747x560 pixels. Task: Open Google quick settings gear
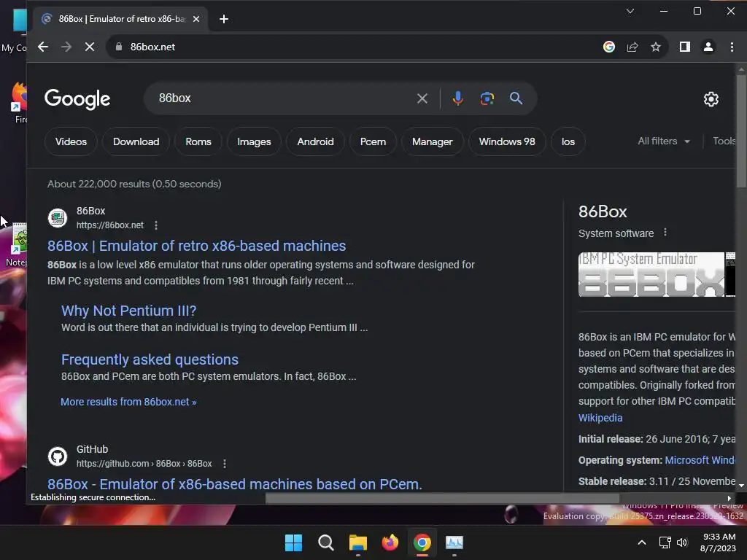pos(711,99)
